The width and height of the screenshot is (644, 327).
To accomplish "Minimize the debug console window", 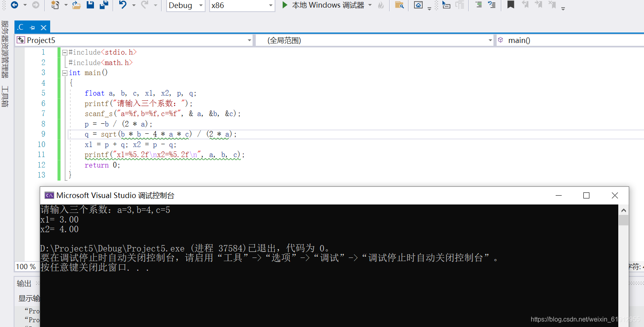I will tap(558, 196).
